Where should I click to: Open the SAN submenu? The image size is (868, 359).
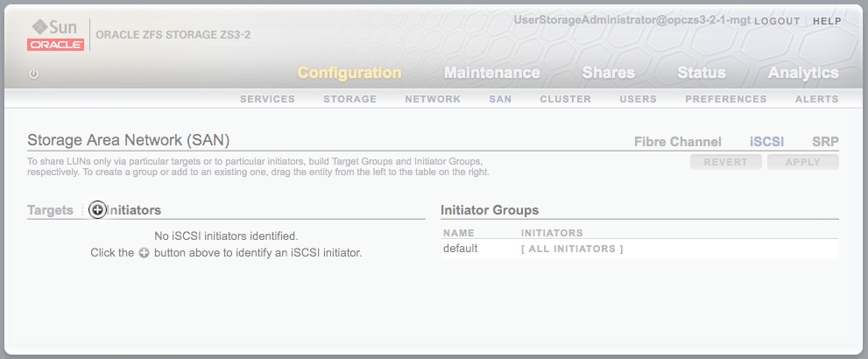500,99
